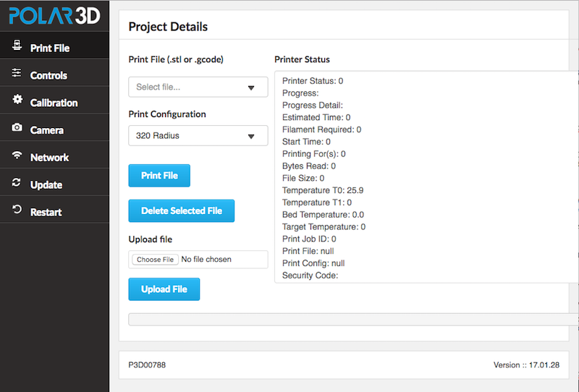Open the Controls menu item

pos(48,75)
